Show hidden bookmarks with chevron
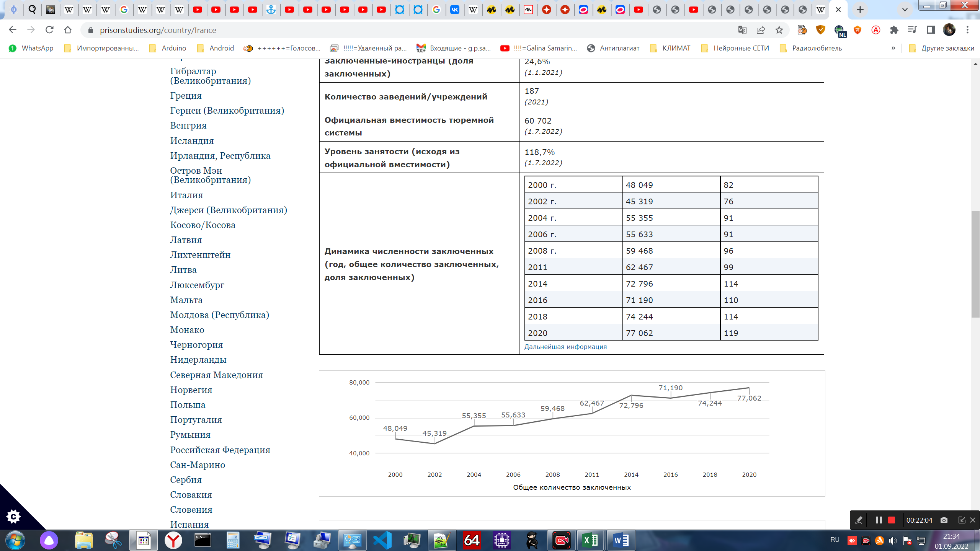 click(893, 48)
